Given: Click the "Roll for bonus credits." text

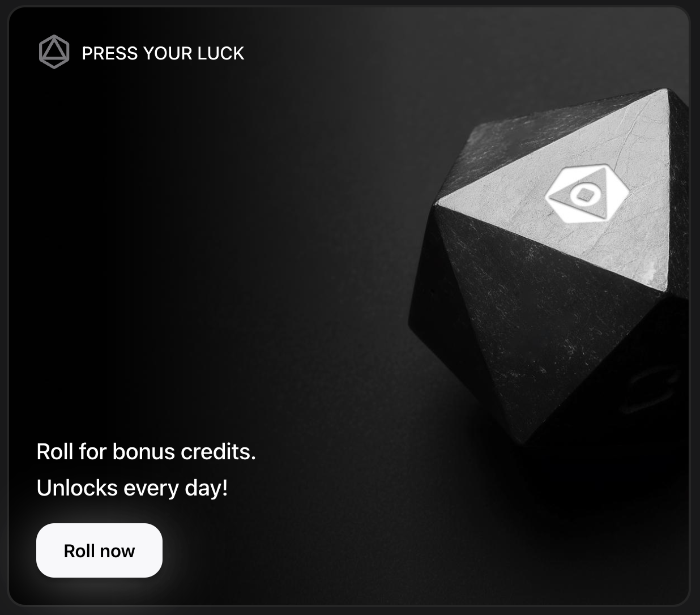Looking at the screenshot, I should (146, 451).
